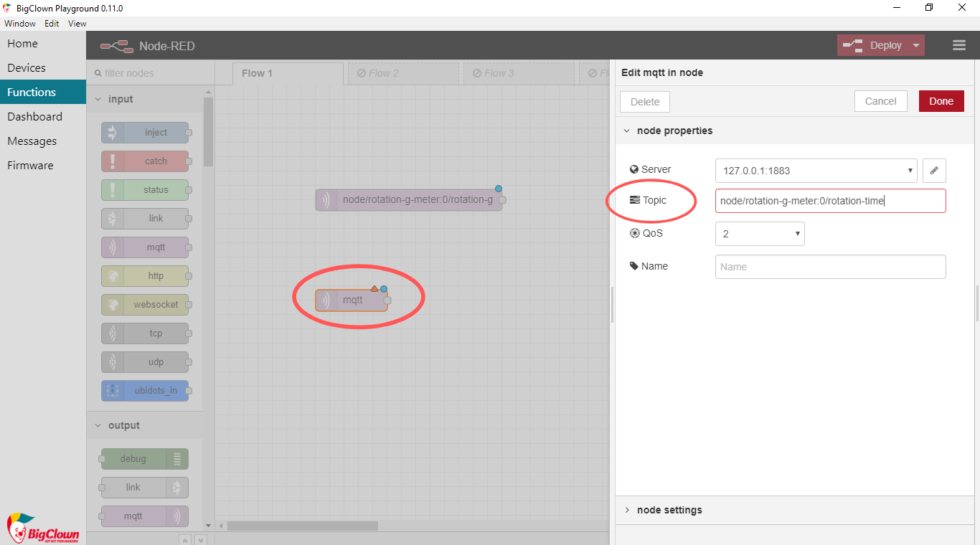The width and height of the screenshot is (980, 545).
Task: Go to Devices in sidebar
Action: [43, 67]
